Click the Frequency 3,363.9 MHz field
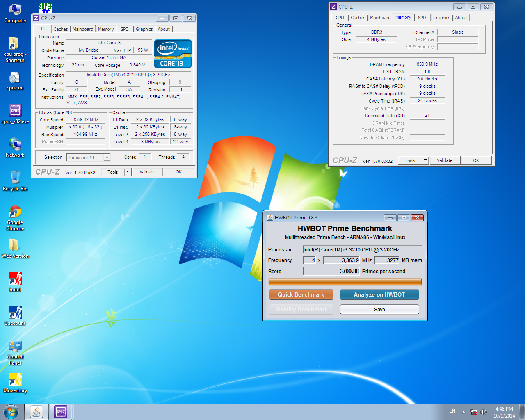The width and height of the screenshot is (525, 420). (342, 260)
